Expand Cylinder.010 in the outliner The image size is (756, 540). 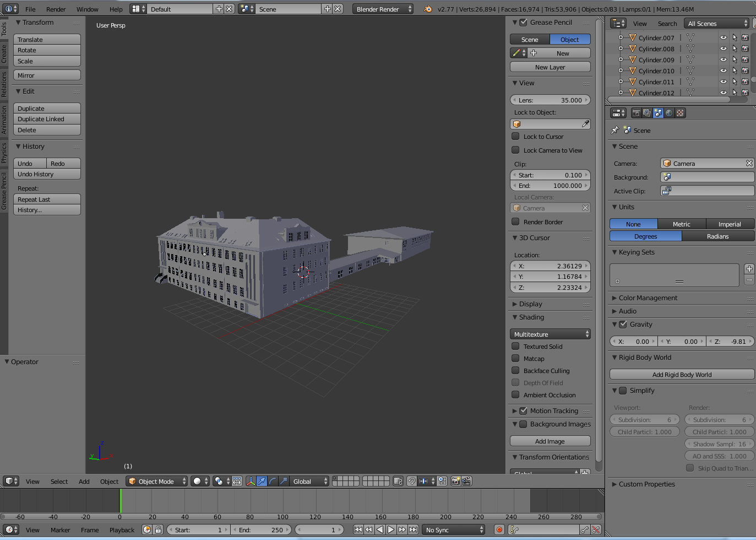(621, 71)
